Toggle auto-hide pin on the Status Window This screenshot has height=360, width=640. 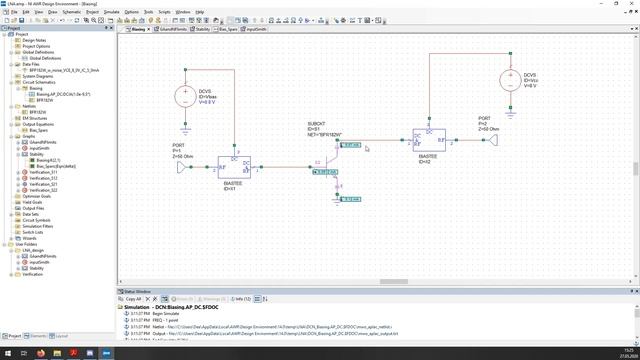pos(631,291)
